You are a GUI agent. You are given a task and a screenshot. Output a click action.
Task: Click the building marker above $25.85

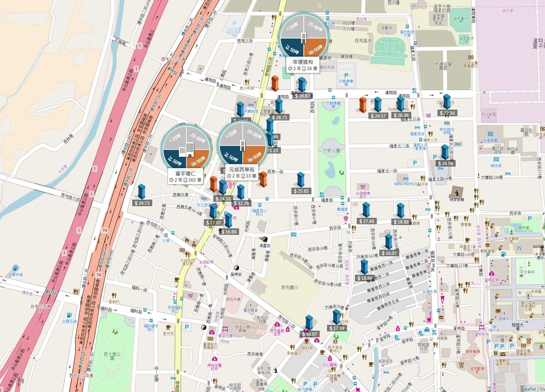301,180
